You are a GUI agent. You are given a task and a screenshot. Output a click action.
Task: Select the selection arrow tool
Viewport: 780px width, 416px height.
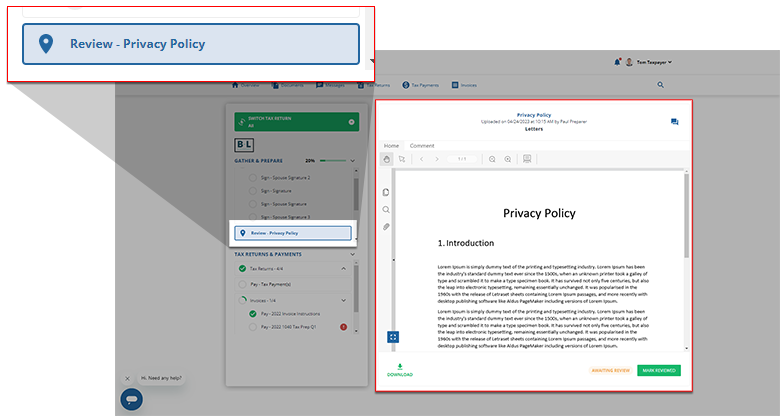[402, 159]
